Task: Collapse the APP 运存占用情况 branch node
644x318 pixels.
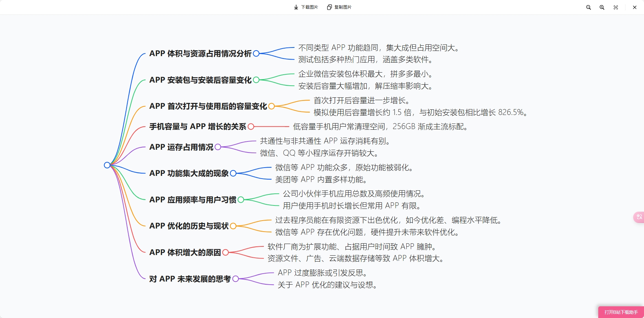Action: [x=218, y=148]
